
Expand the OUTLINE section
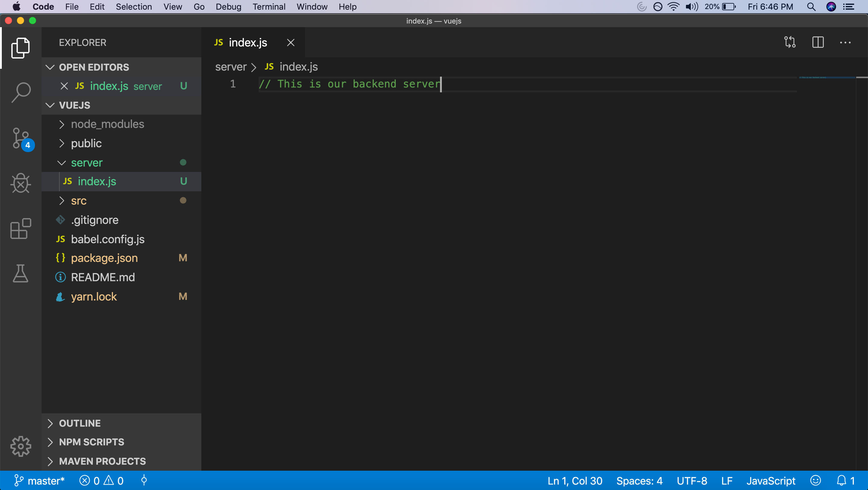(x=80, y=423)
